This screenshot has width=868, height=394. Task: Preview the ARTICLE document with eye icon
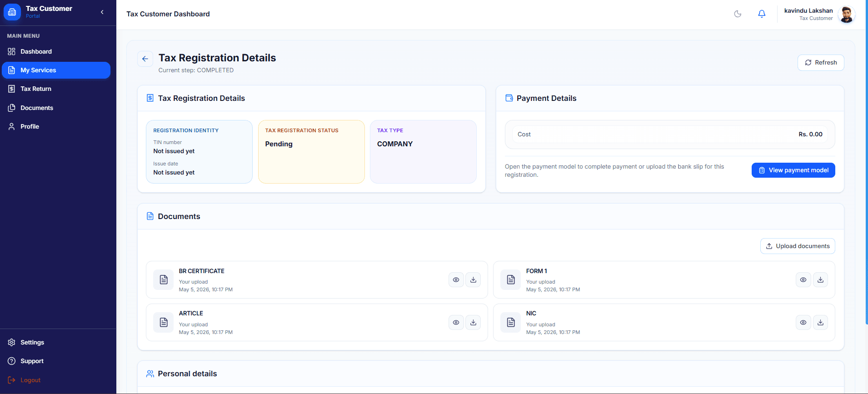pyautogui.click(x=456, y=323)
